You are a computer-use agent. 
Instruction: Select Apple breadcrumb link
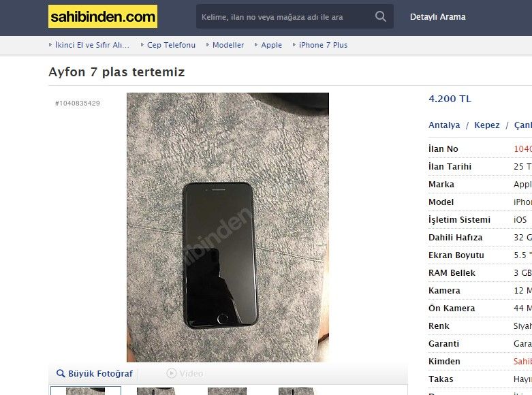pos(271,45)
